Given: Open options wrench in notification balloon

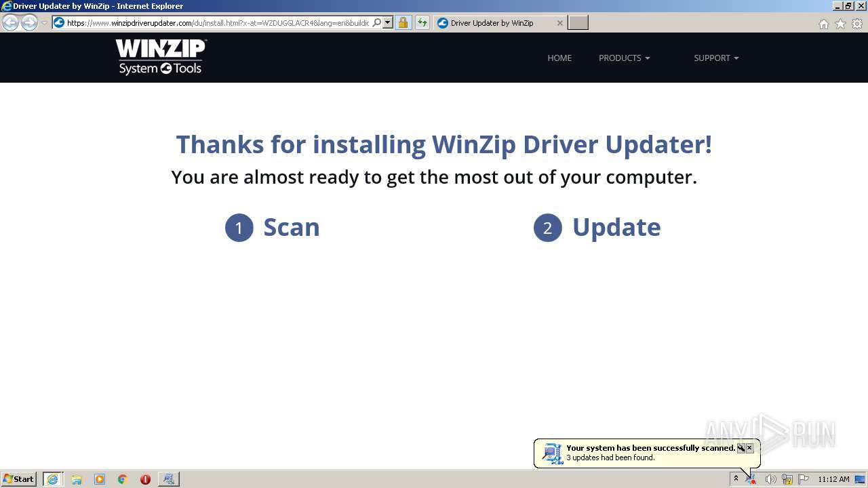Looking at the screenshot, I should pos(741,448).
